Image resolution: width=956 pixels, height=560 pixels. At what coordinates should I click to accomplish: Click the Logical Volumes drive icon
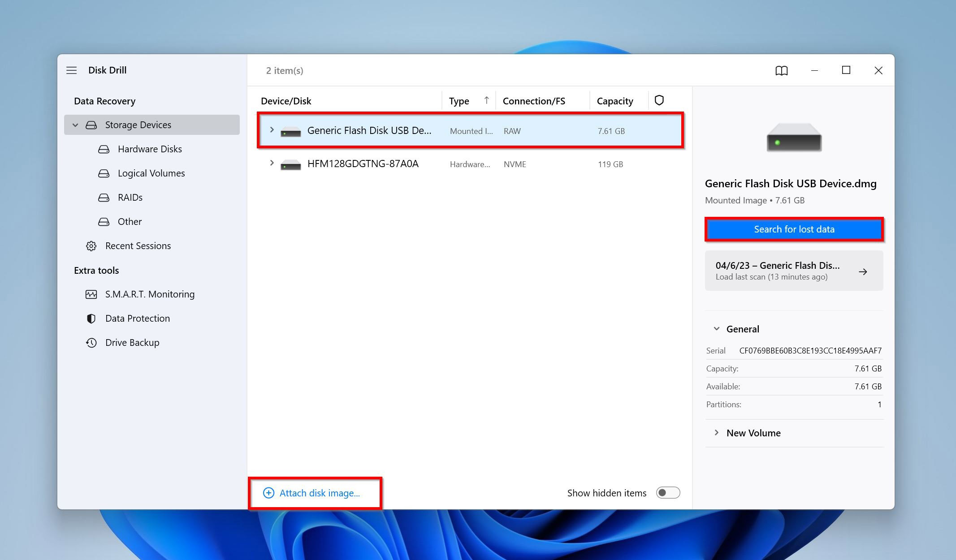click(104, 173)
